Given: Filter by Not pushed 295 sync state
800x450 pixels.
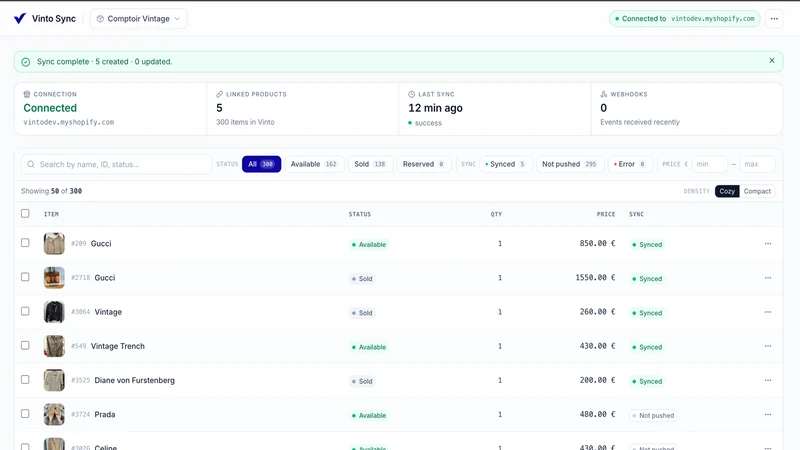Looking at the screenshot, I should click(x=569, y=164).
